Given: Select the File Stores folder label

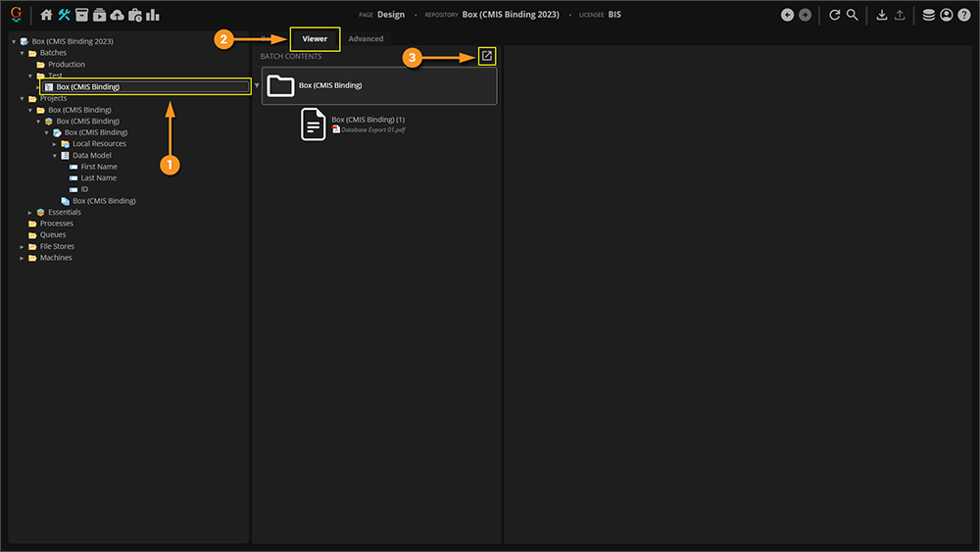Looking at the screenshot, I should pos(57,246).
